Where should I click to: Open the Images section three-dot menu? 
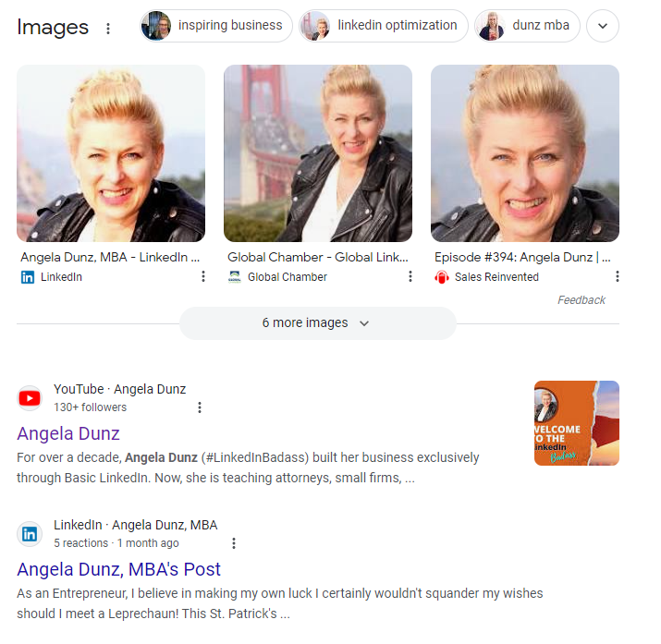coord(108,29)
